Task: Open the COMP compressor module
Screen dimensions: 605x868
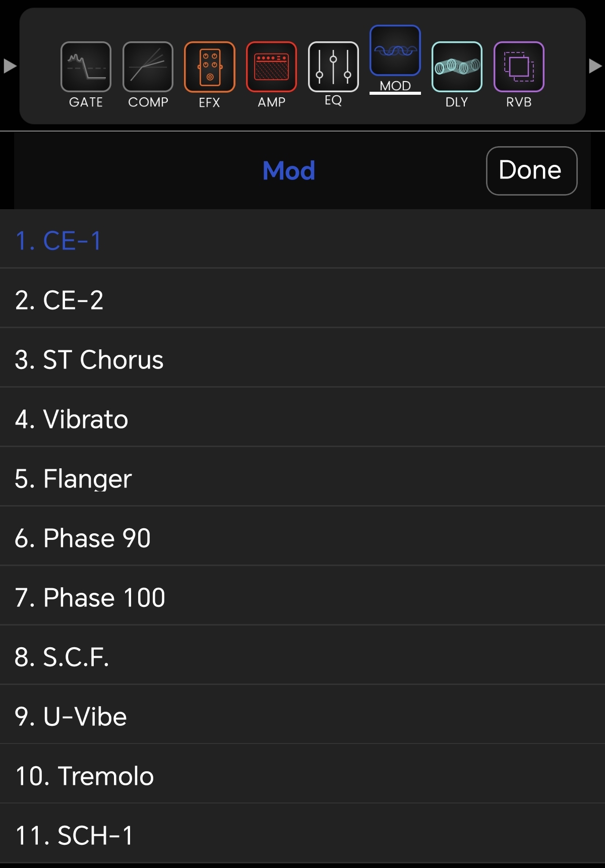Action: point(148,67)
